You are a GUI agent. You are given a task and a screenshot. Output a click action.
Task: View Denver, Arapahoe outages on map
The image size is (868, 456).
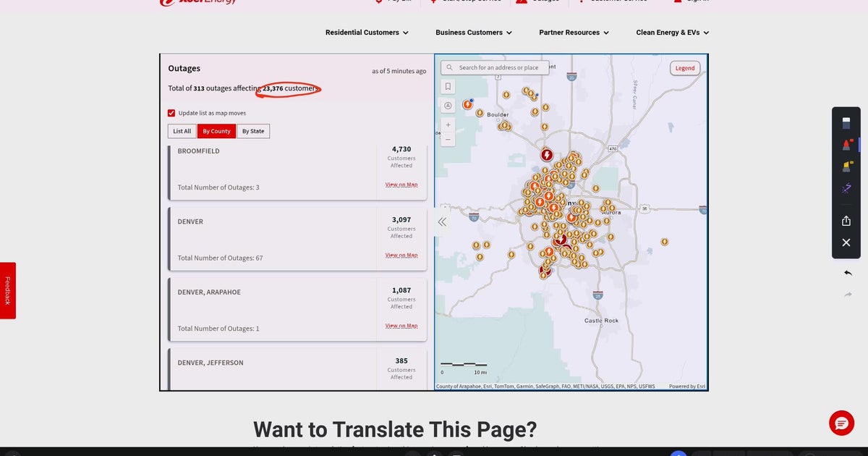click(401, 326)
